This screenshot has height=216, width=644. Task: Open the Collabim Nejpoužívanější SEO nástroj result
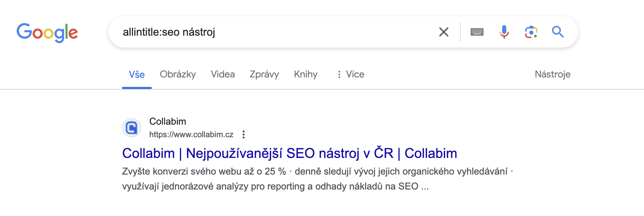click(x=289, y=153)
